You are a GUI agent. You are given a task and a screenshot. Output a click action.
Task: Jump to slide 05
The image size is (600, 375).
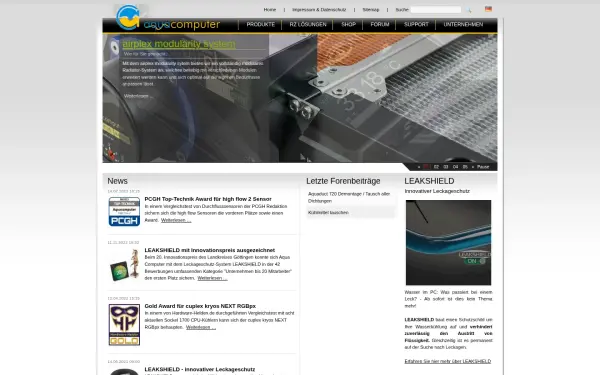point(465,167)
